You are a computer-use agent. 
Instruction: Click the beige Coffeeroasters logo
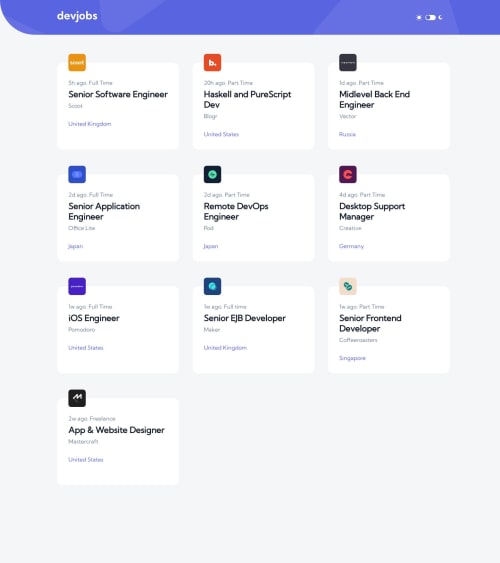pyautogui.click(x=348, y=286)
